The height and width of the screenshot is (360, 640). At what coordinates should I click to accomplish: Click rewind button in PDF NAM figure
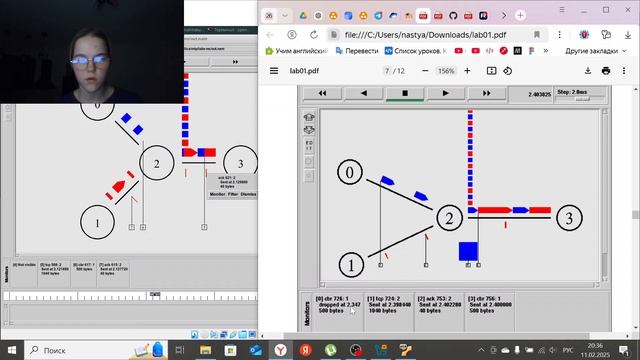pyautogui.click(x=322, y=93)
